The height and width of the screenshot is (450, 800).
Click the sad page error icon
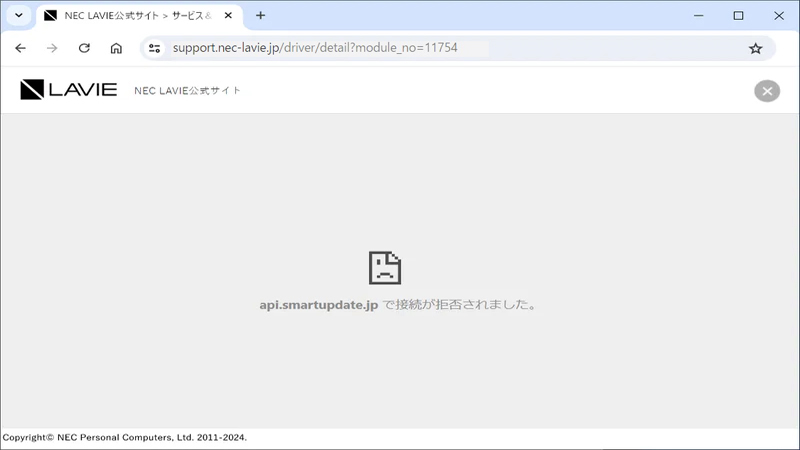tap(385, 267)
